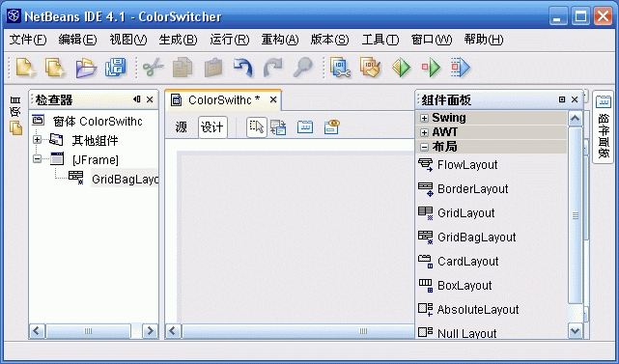
Task: Close the 组件面板 palette panel
Action: coord(575,99)
